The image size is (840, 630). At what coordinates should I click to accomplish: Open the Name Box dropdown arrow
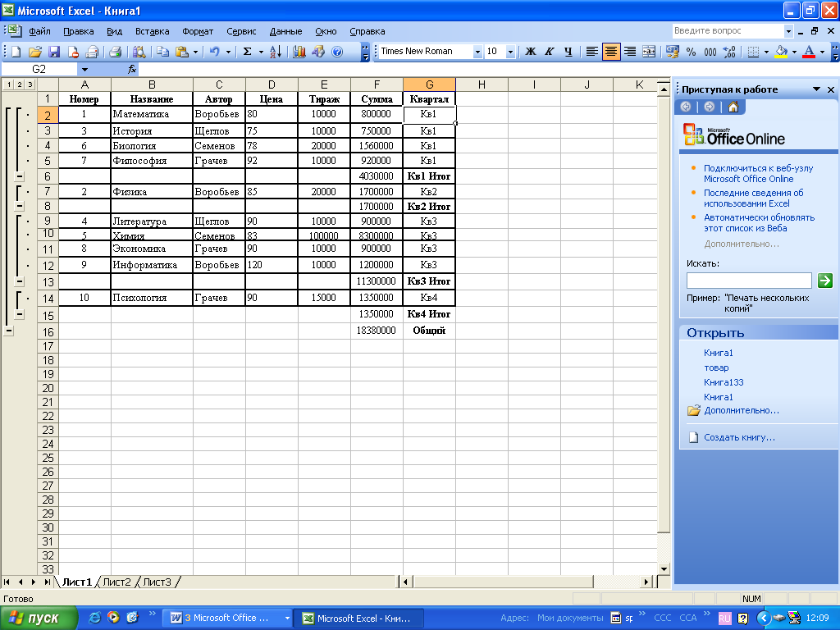pyautogui.click(x=84, y=69)
